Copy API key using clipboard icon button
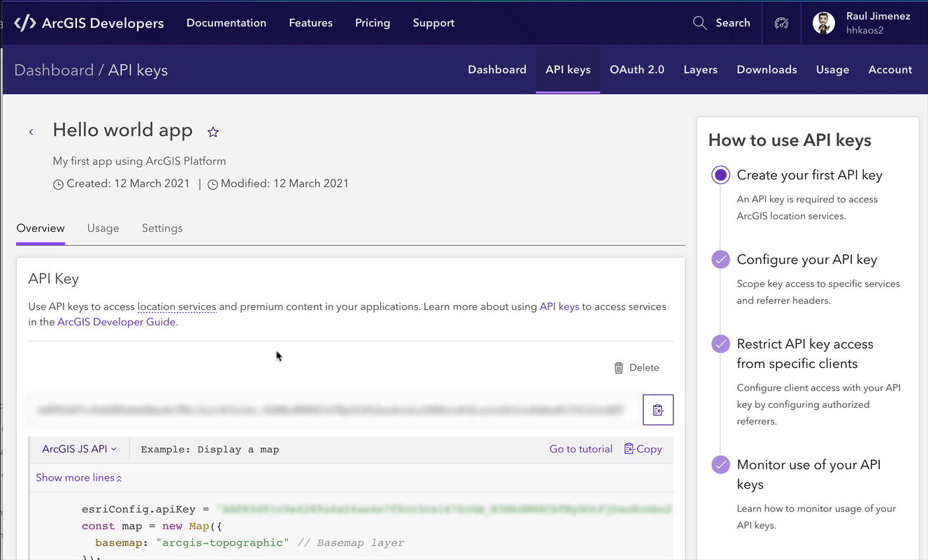Image resolution: width=928 pixels, height=560 pixels. (x=658, y=410)
